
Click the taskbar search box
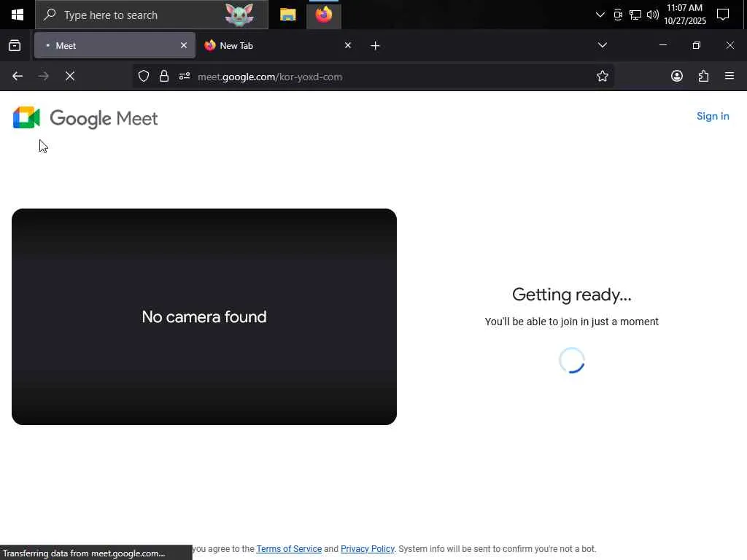click(152, 15)
